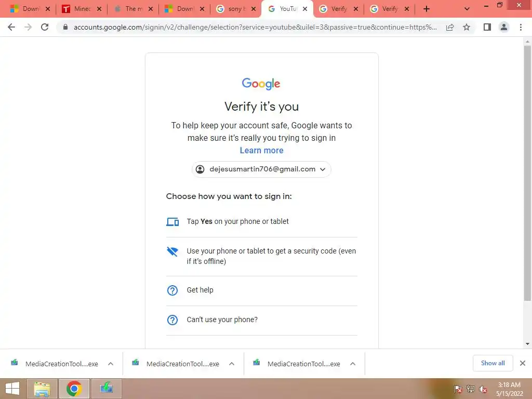Click the Learn more link
This screenshot has height=399, width=532.
[262, 150]
